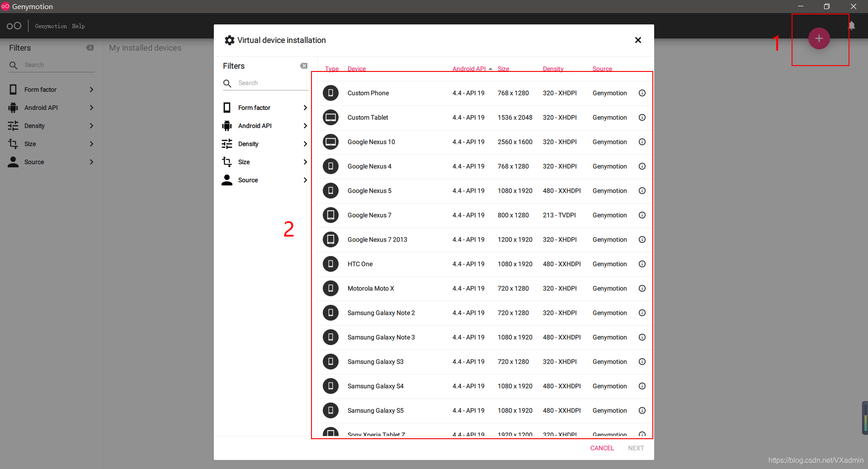Viewport: 868px width, 469px height.
Task: Show info for Samsung Galaxy Note 2
Action: (x=642, y=313)
